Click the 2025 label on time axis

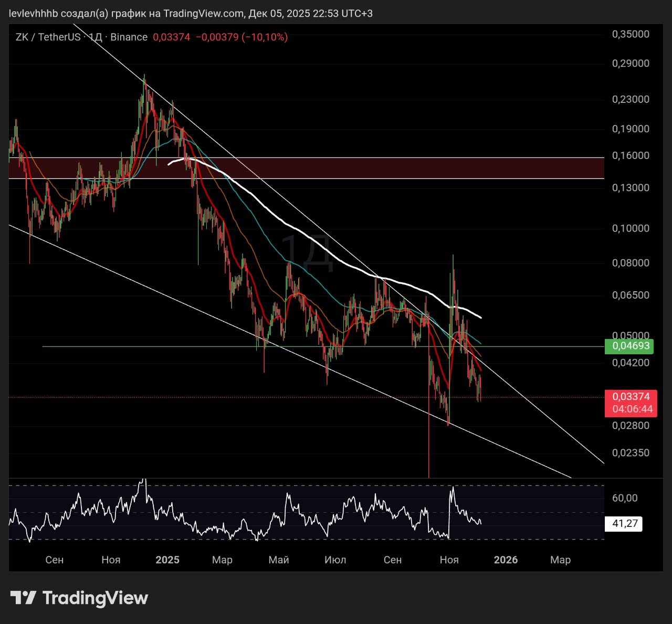pyautogui.click(x=167, y=560)
